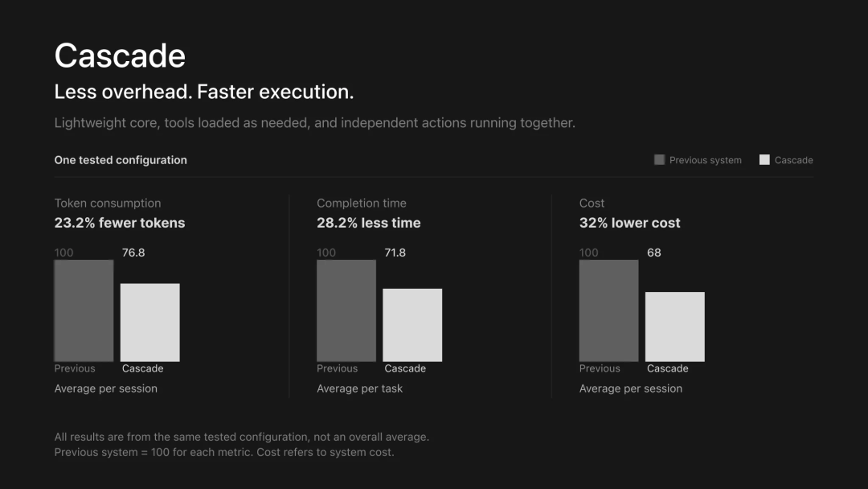This screenshot has height=489, width=868.
Task: Click the Cascade bar in Token consumption chart
Action: pos(150,323)
